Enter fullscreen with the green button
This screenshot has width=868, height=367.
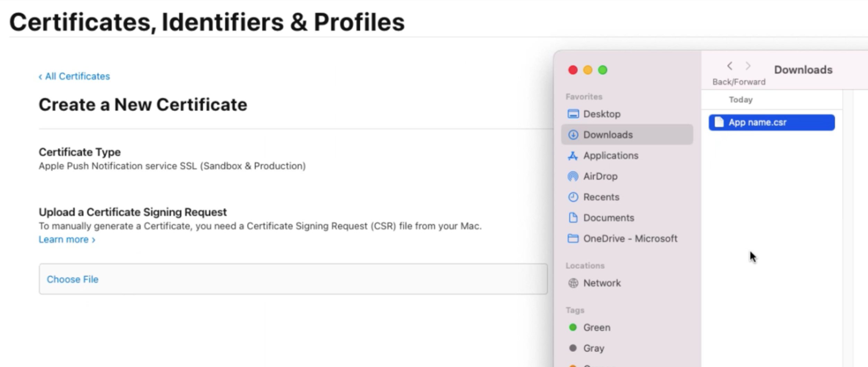point(603,70)
